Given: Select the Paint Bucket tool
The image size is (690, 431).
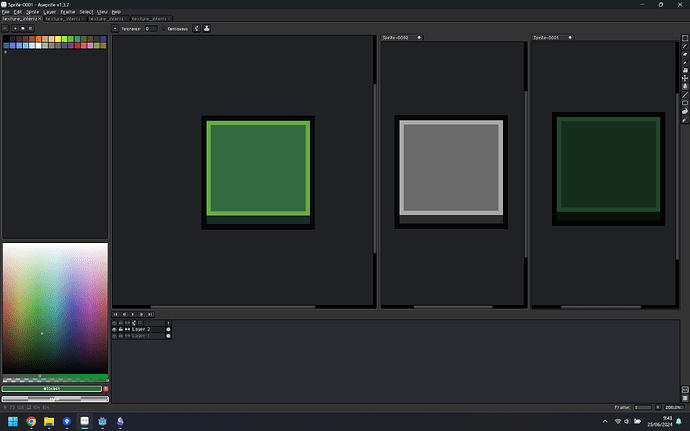Looking at the screenshot, I should pyautogui.click(x=685, y=86).
